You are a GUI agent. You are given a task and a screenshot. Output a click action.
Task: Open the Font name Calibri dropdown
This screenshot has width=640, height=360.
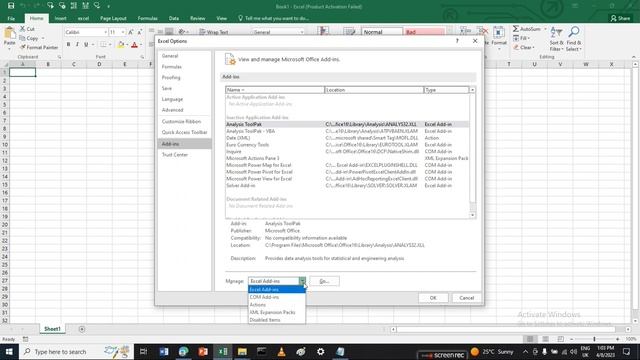105,32
